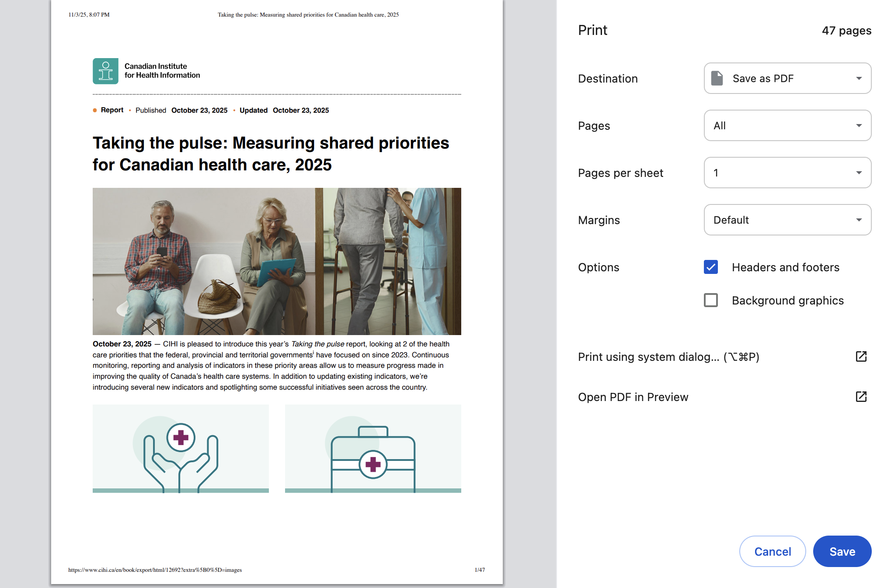Expand the Pages per sheet dropdown
Viewport: 891px width, 588px height.
coord(787,173)
